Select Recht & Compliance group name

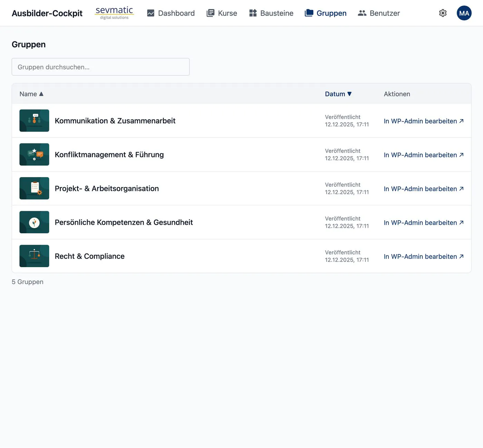click(90, 256)
